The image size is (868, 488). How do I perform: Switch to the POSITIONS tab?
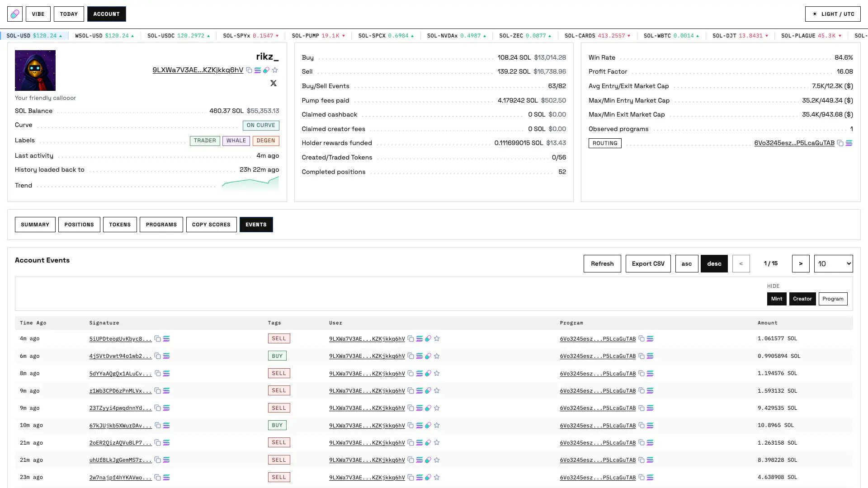(79, 225)
